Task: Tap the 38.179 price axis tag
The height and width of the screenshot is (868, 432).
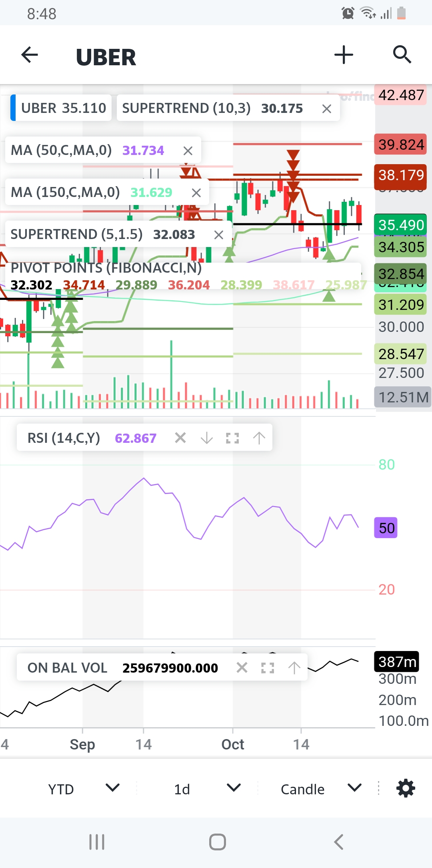Action: pos(401,175)
